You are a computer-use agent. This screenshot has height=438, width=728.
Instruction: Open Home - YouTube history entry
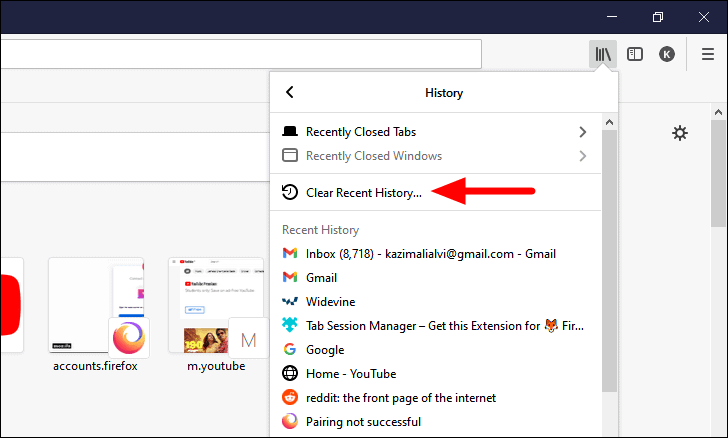tap(435, 373)
